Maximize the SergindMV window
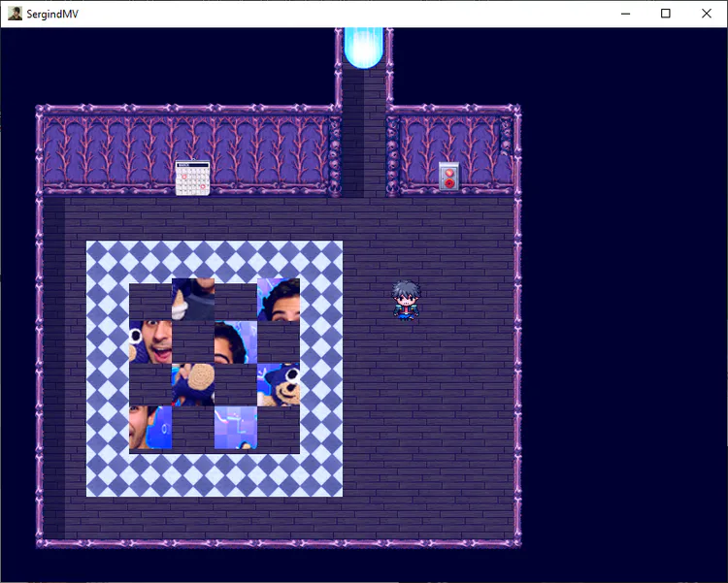 (x=665, y=14)
